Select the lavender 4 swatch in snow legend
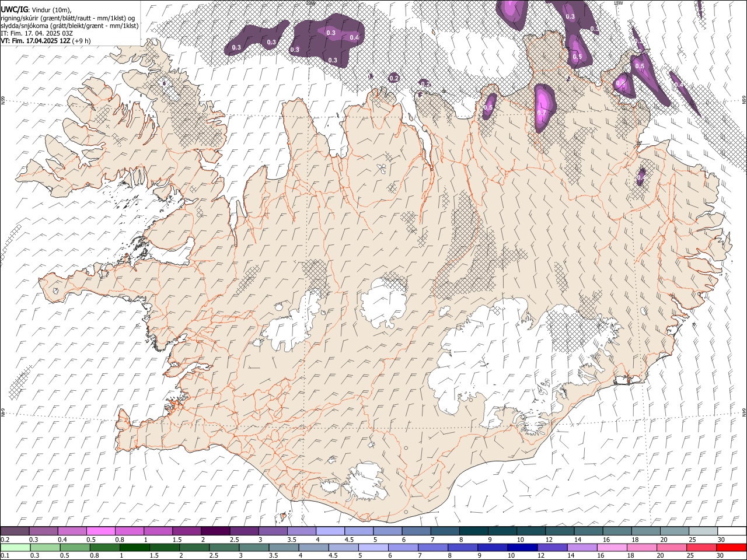 pyautogui.click(x=330, y=531)
